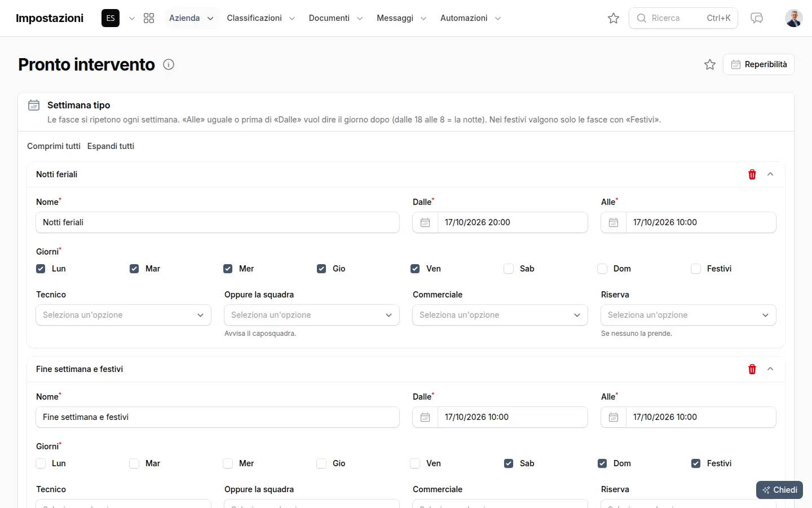Star the Pronto intervento page
The image size is (812, 508).
710,64
